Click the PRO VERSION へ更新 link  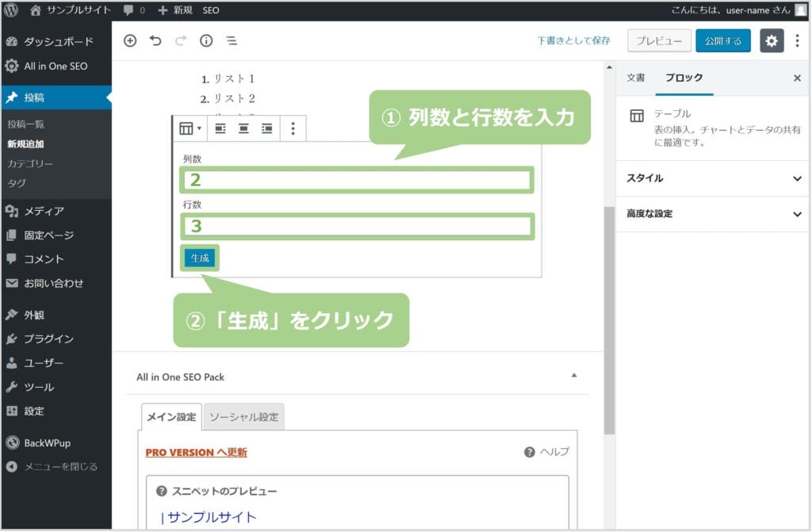click(196, 452)
